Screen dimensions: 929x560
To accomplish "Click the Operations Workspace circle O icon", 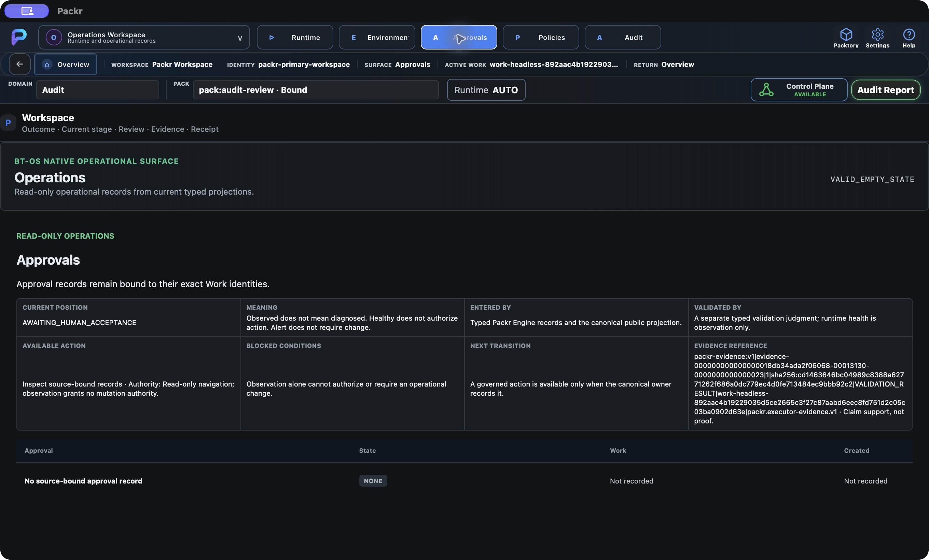I will click(x=54, y=37).
